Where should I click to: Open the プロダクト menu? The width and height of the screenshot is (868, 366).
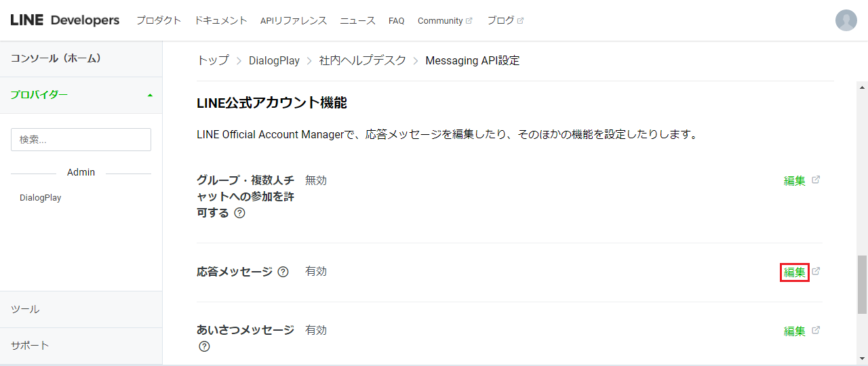coord(159,20)
